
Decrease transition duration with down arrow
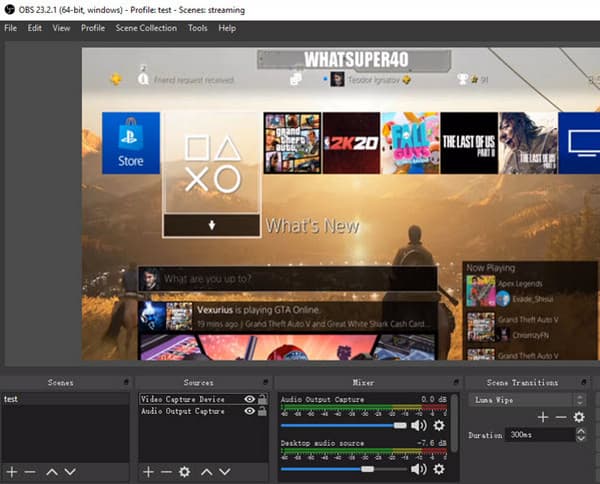coord(581,438)
